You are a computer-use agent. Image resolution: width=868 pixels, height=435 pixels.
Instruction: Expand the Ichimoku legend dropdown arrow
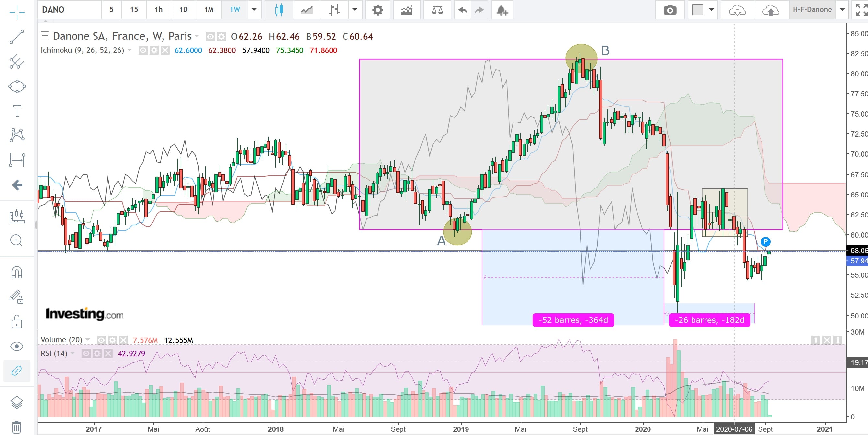[130, 50]
